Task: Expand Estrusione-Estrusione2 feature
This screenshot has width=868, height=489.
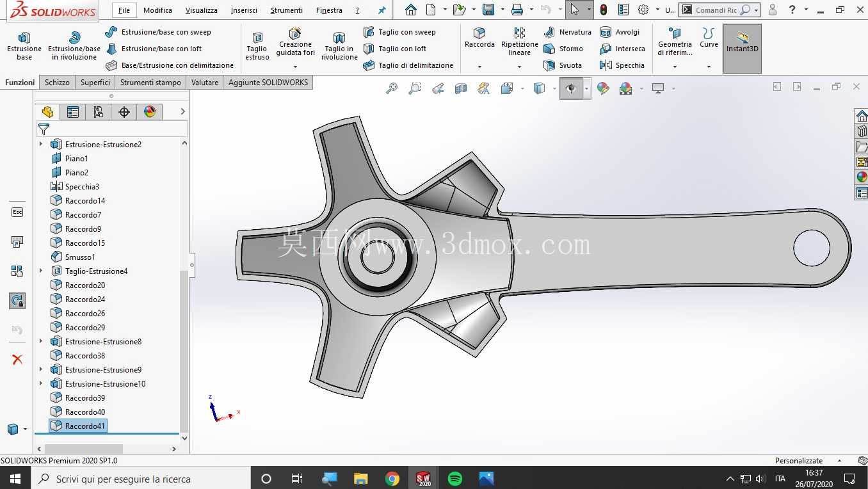Action: click(41, 144)
